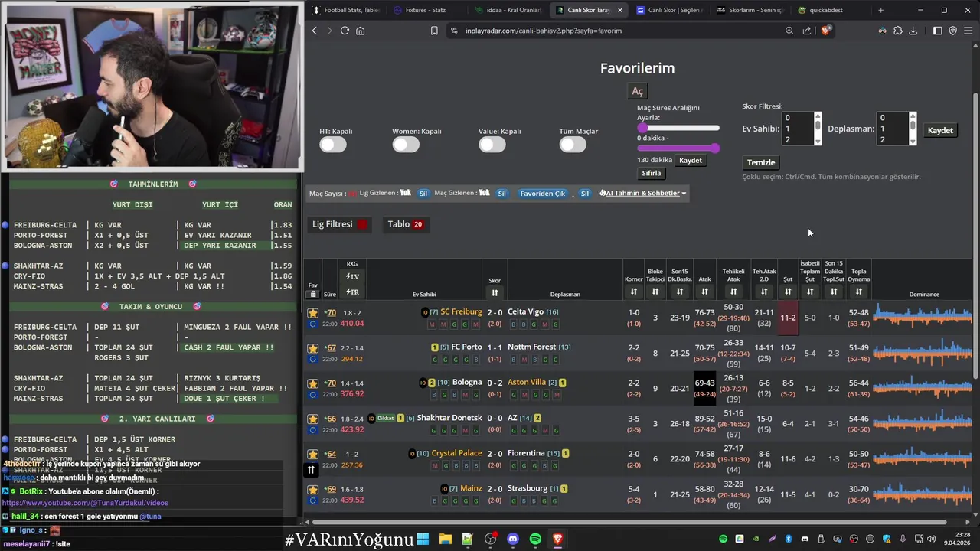The width and height of the screenshot is (980, 551).
Task: Toggle the Women: Kapalı switch
Action: point(406,145)
